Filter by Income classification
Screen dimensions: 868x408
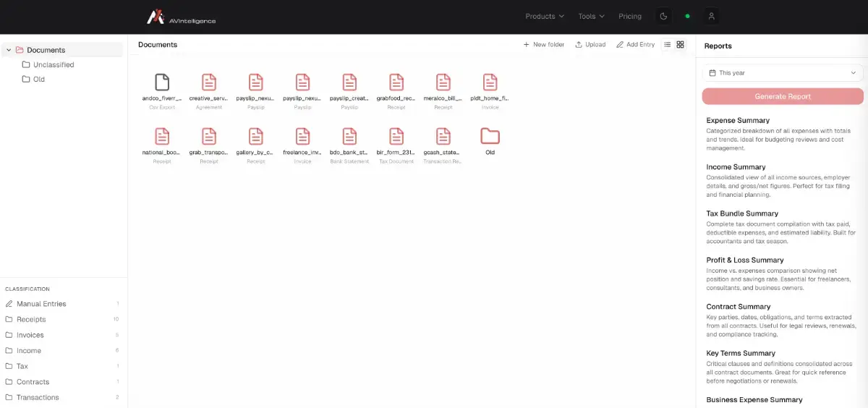click(x=62, y=351)
